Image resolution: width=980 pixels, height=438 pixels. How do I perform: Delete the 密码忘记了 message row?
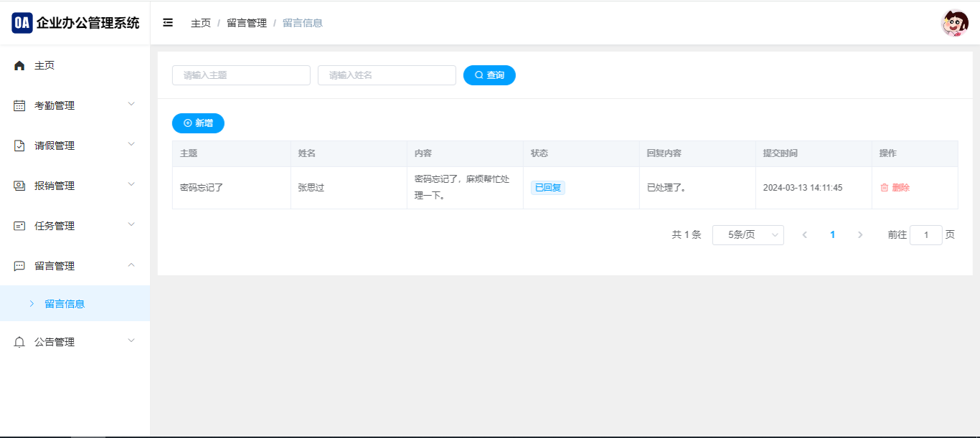click(895, 188)
